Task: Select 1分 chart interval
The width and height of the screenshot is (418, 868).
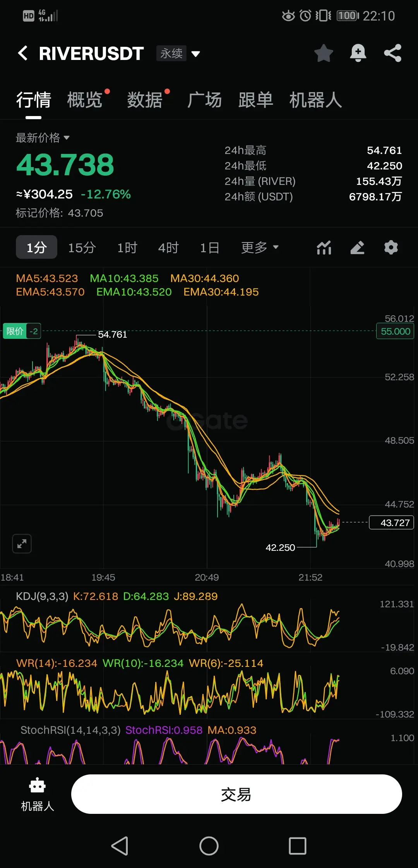Action: click(x=36, y=247)
